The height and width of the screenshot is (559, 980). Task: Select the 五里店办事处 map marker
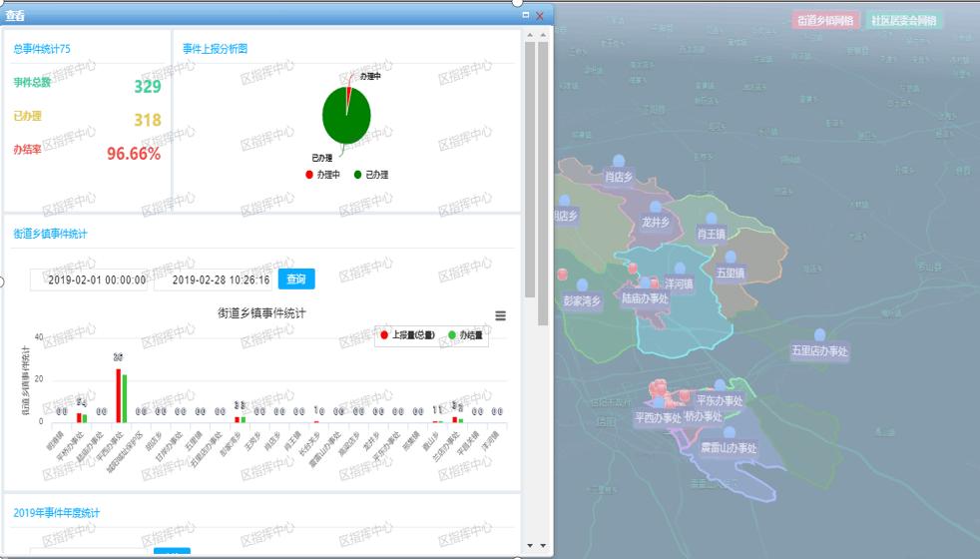819,335
